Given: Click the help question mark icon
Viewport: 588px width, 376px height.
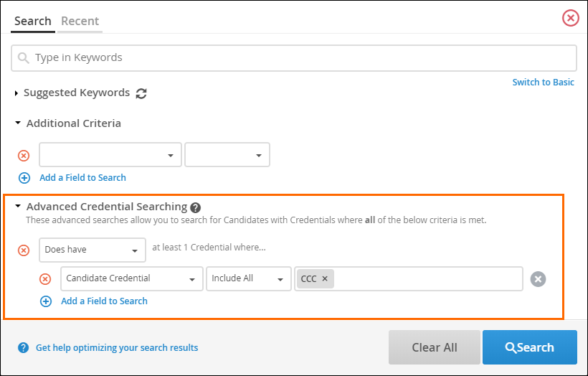Looking at the screenshot, I should coord(24,348).
